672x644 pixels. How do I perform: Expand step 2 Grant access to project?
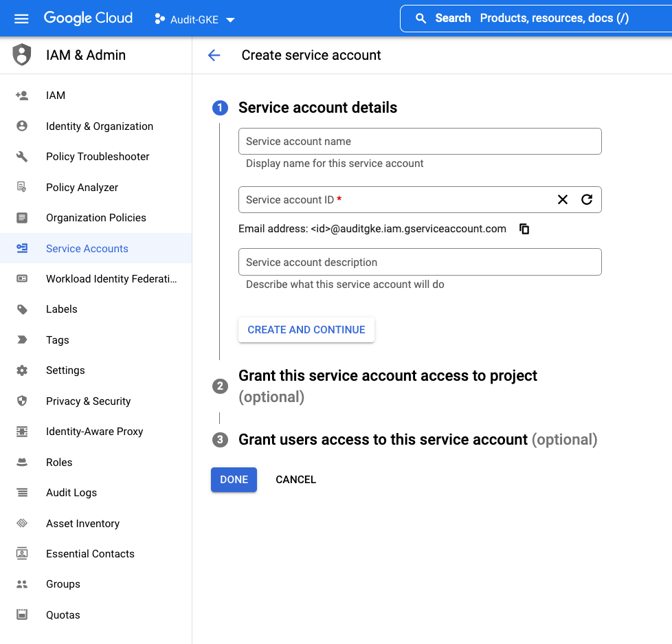pos(388,376)
